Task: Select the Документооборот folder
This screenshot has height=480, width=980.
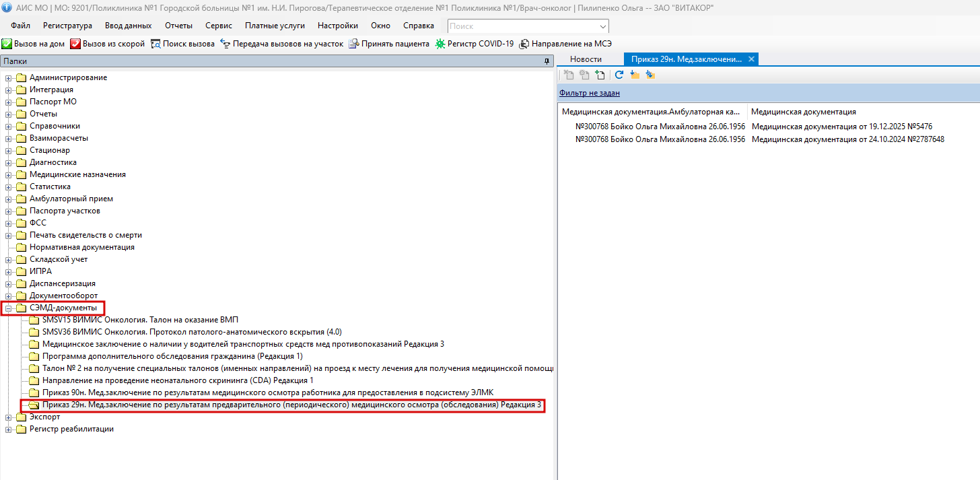Action: [63, 296]
